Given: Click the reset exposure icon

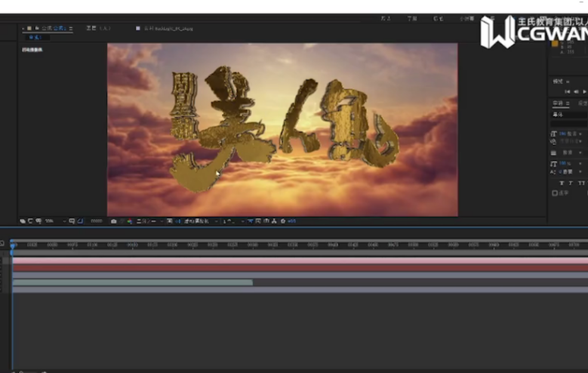Looking at the screenshot, I should pyautogui.click(x=283, y=221).
